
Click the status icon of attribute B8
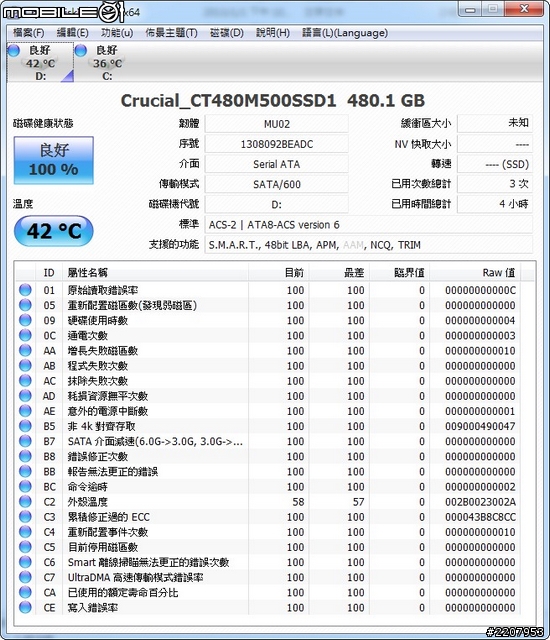pos(25,456)
